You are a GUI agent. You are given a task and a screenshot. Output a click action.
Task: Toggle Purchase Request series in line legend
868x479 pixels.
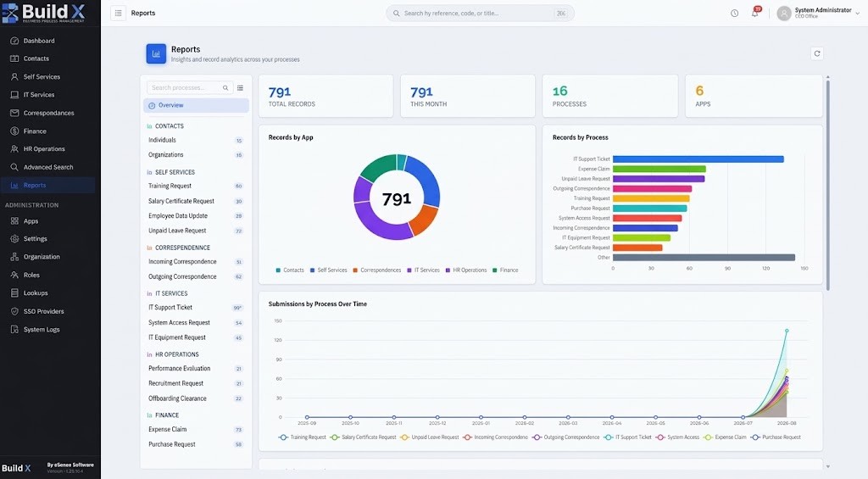776,437
